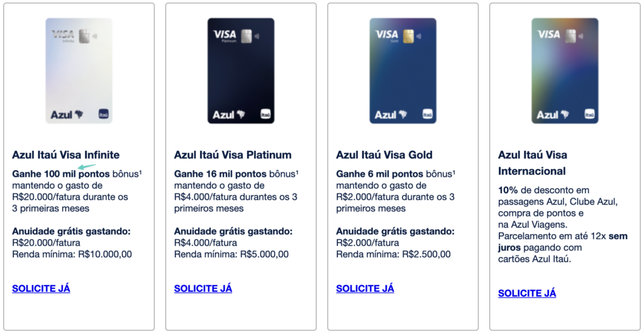Viewport: 644px width, 334px height.
Task: Click the Visa logo on the Gold card
Action: coord(387,33)
